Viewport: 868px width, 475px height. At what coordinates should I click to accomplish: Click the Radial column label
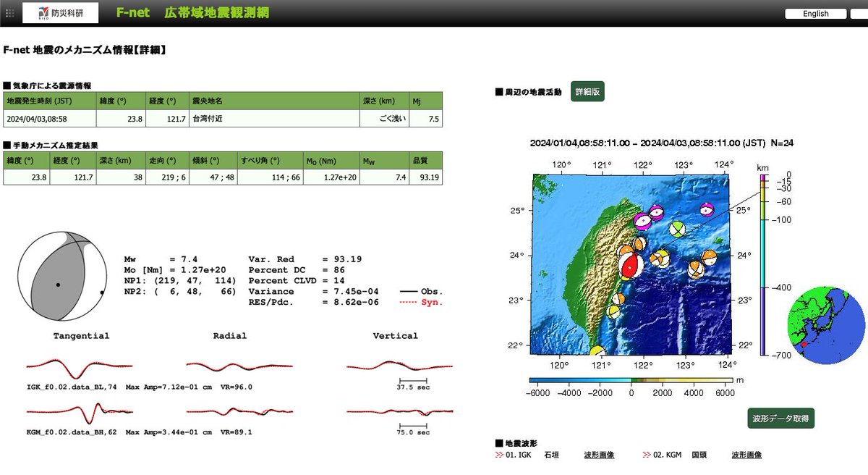click(x=230, y=336)
